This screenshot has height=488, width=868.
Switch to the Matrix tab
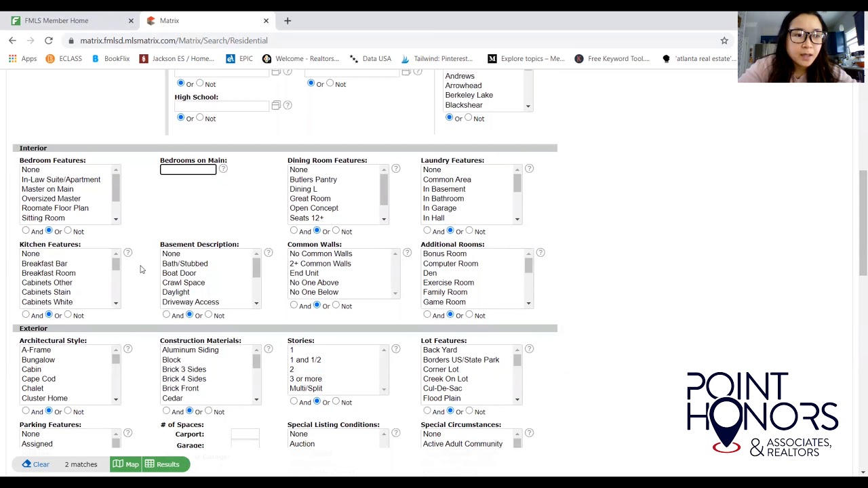pyautogui.click(x=207, y=21)
